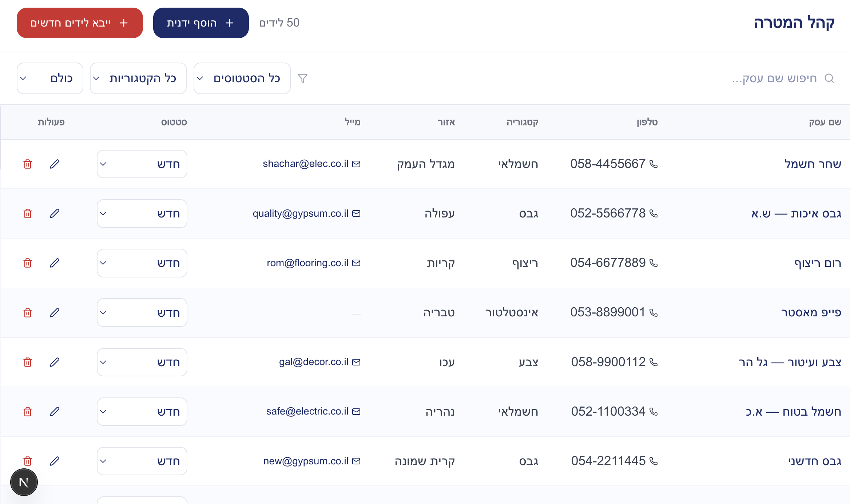Edit the צבע ועיטור lead

click(55, 362)
